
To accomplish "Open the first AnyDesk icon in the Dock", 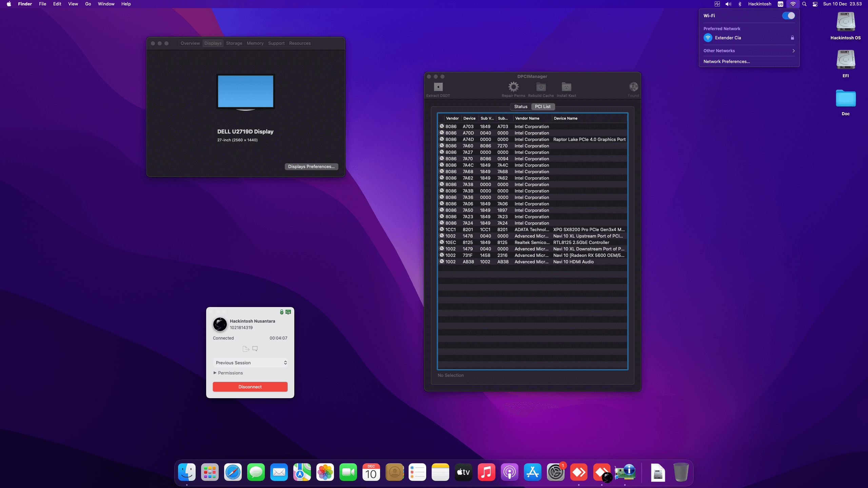I will (x=579, y=472).
